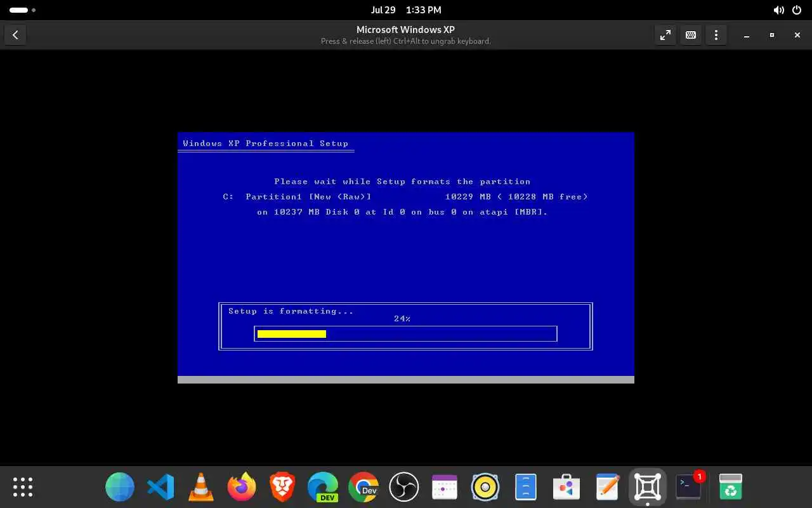Click the 24% progress value

coord(402,319)
